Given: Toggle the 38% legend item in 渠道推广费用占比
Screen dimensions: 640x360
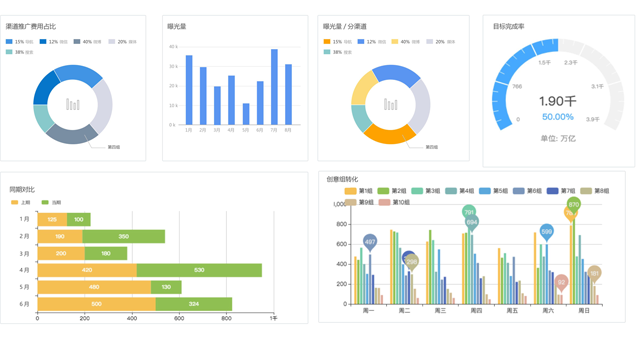Looking at the screenshot, I should pos(20,52).
